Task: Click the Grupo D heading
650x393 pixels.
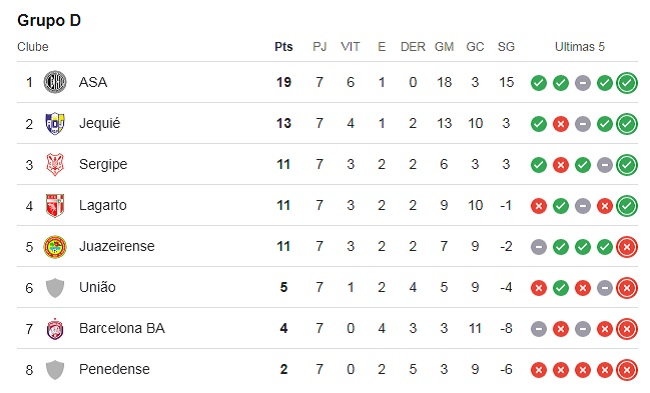Action: click(x=49, y=20)
